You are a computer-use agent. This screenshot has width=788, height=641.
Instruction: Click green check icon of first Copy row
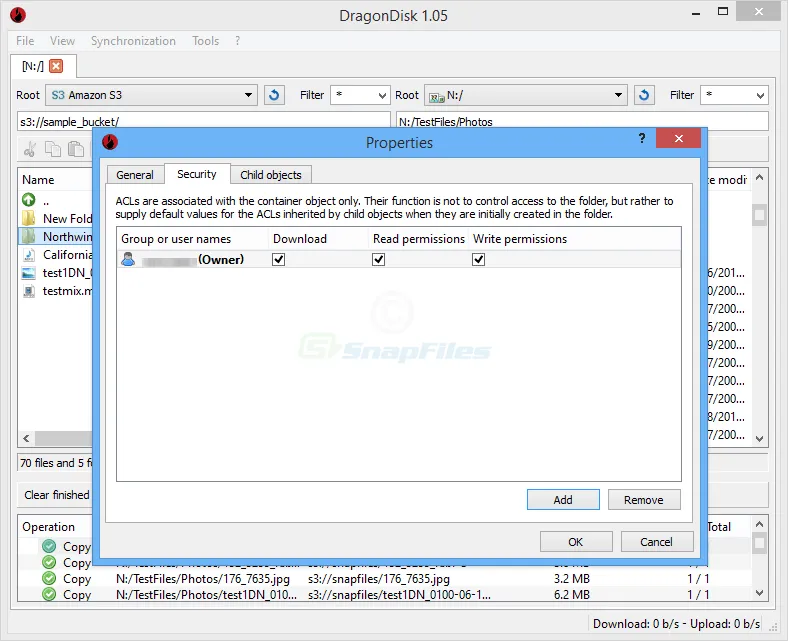(x=49, y=546)
